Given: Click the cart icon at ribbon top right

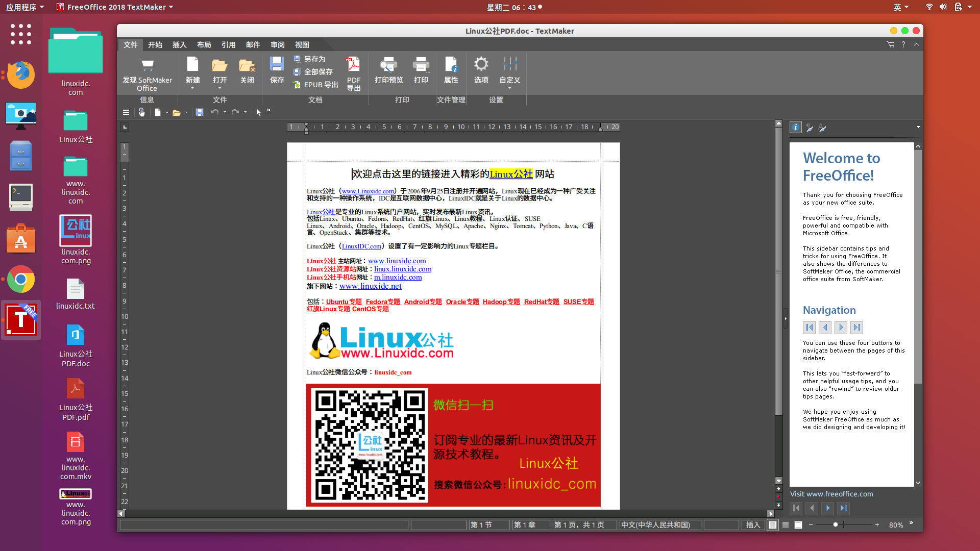Looking at the screenshot, I should (x=891, y=44).
